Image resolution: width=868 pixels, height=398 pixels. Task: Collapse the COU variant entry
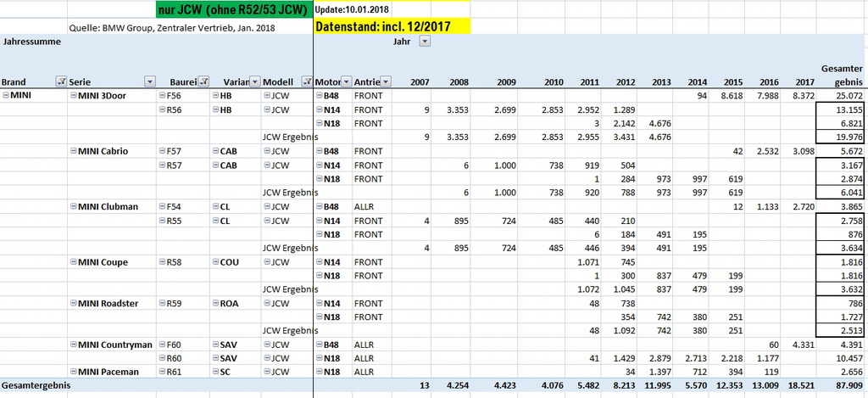(215, 261)
